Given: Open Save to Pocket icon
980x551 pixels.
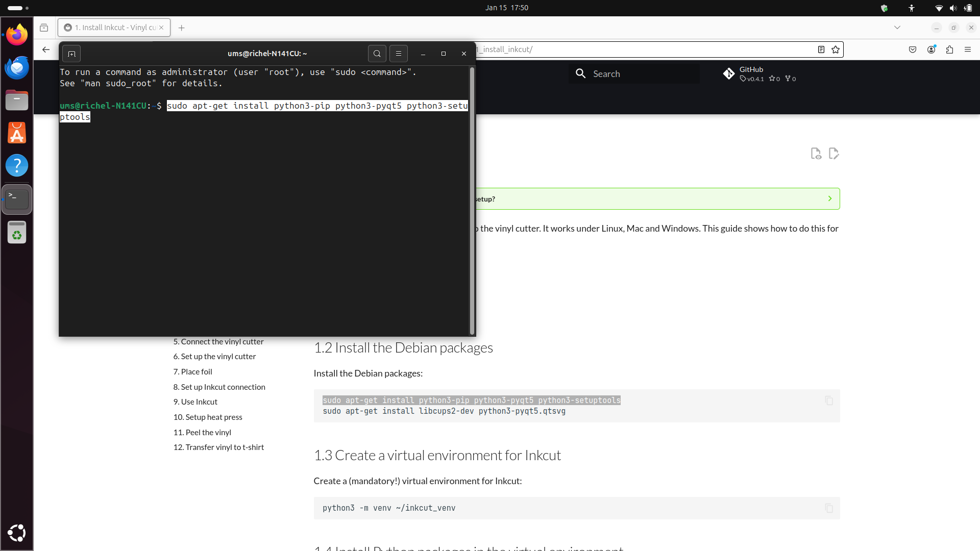Looking at the screenshot, I should [913, 49].
